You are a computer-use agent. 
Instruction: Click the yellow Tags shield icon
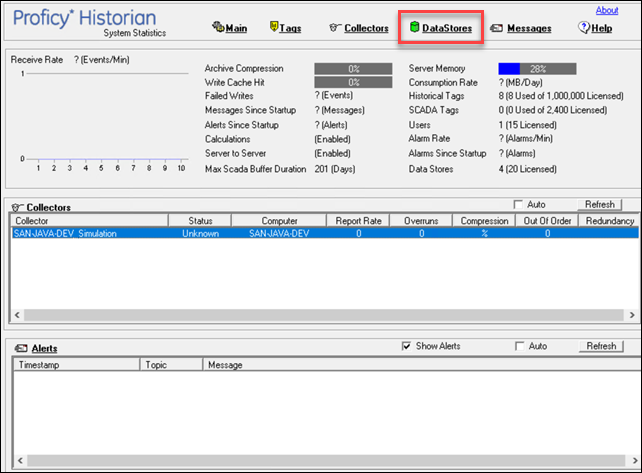coord(274,27)
